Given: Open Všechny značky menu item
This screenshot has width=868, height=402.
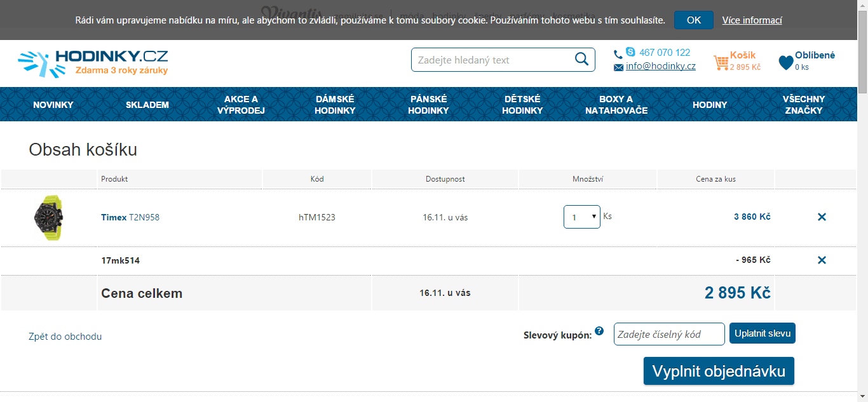Looking at the screenshot, I should [803, 105].
